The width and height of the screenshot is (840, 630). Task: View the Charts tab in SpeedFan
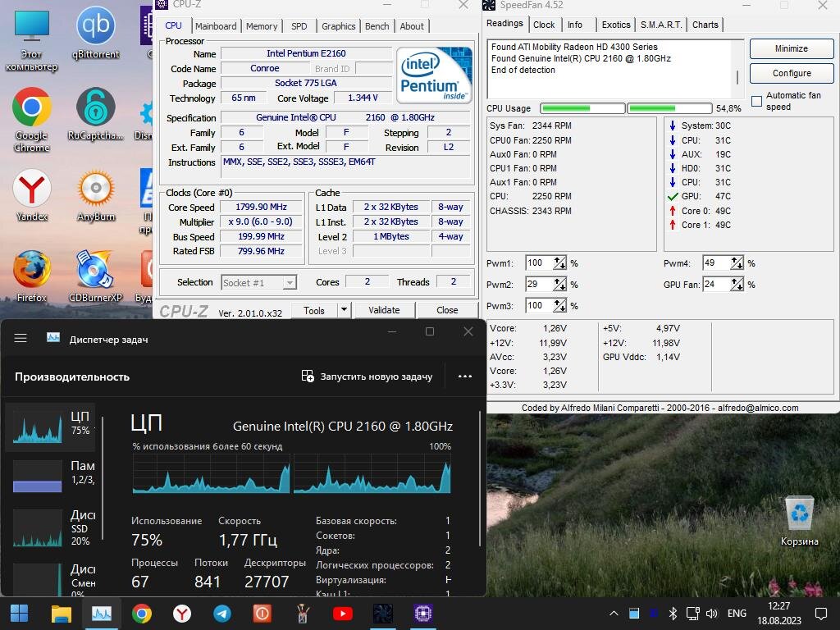point(705,25)
